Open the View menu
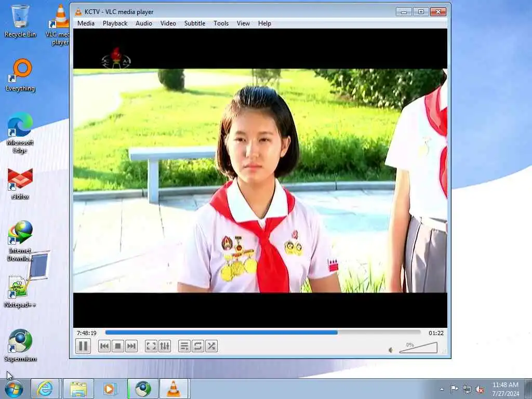The width and height of the screenshot is (532, 399). [x=243, y=23]
